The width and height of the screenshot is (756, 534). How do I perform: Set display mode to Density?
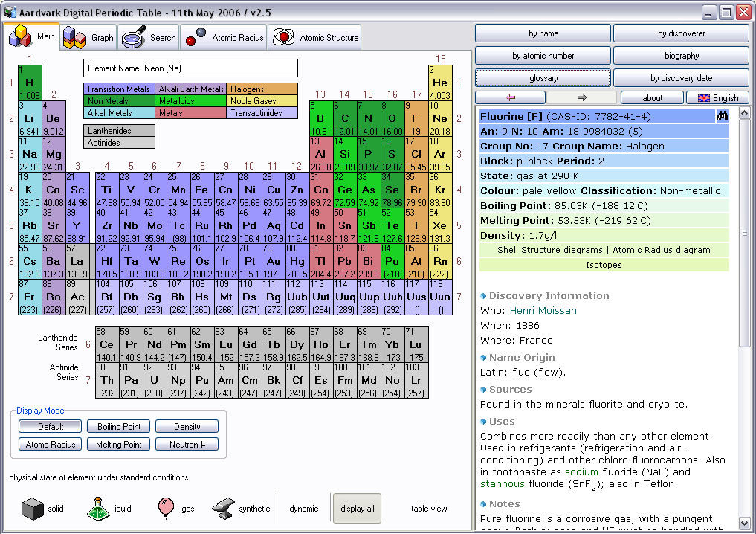[x=187, y=426]
